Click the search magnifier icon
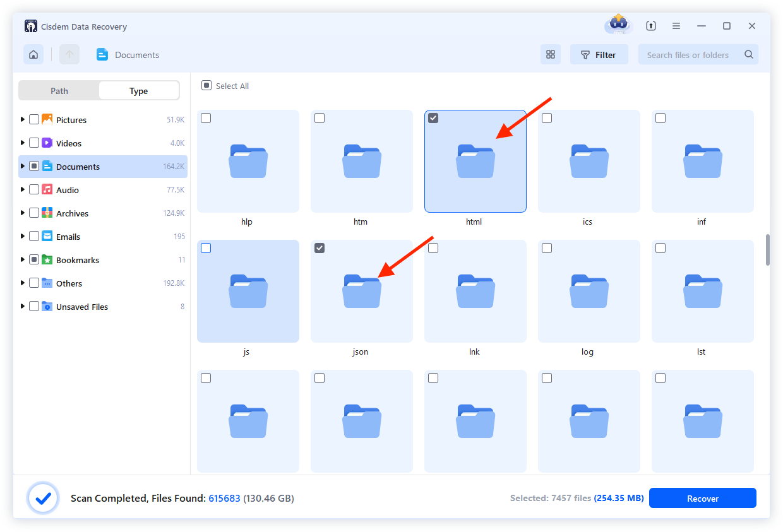 click(x=748, y=55)
